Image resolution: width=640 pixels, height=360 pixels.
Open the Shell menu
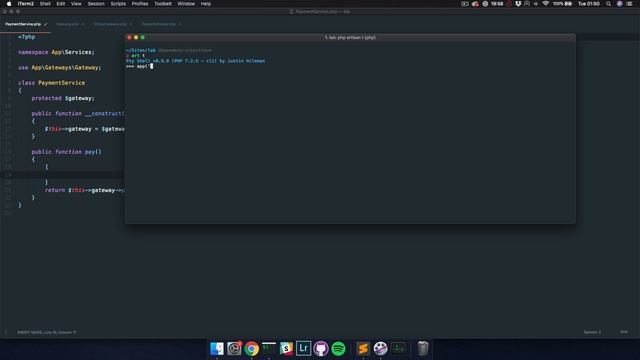tap(45, 4)
